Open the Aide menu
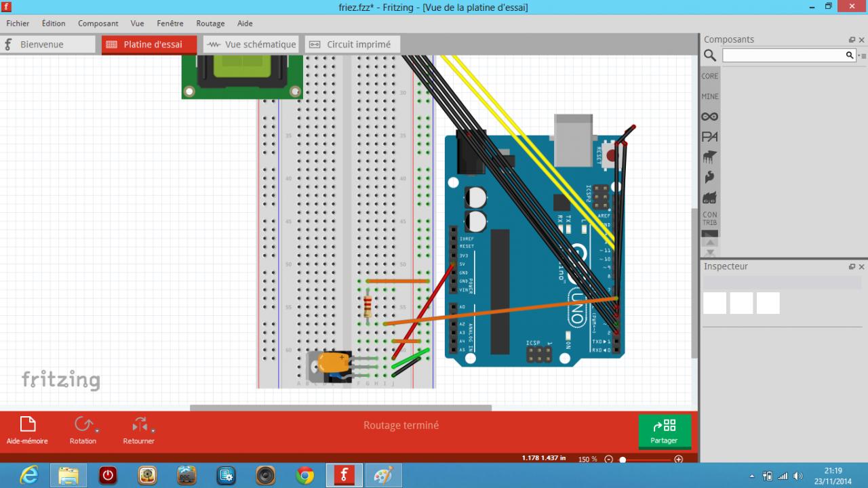This screenshot has height=488, width=868. click(x=245, y=23)
